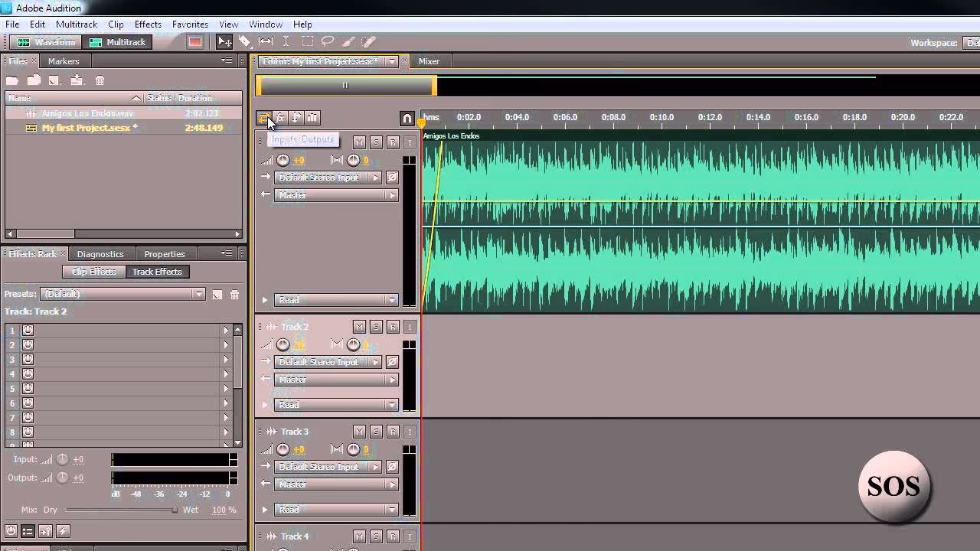Open Track 3 Default Stereo Input dropdown
This screenshot has width=980, height=551.
point(328,467)
